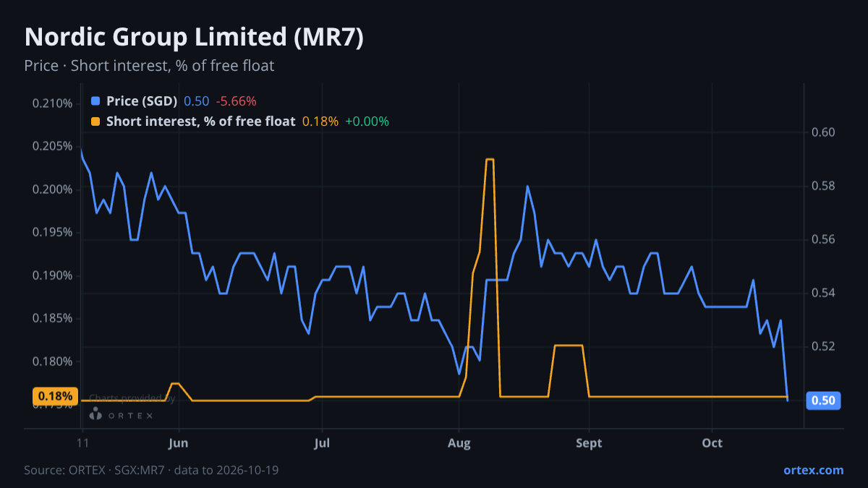Viewport: 868px width, 488px height.
Task: Click the 0.60 right axis price label
Action: [825, 132]
